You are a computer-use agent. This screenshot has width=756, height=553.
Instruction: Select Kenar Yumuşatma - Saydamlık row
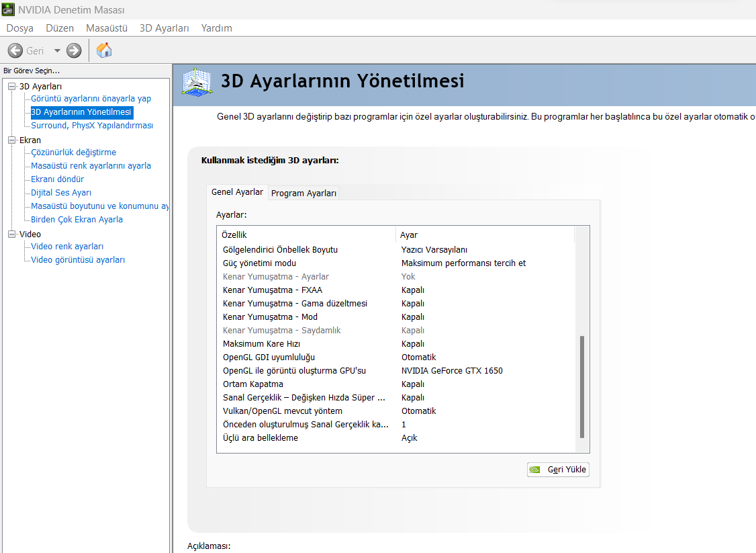[x=396, y=331]
